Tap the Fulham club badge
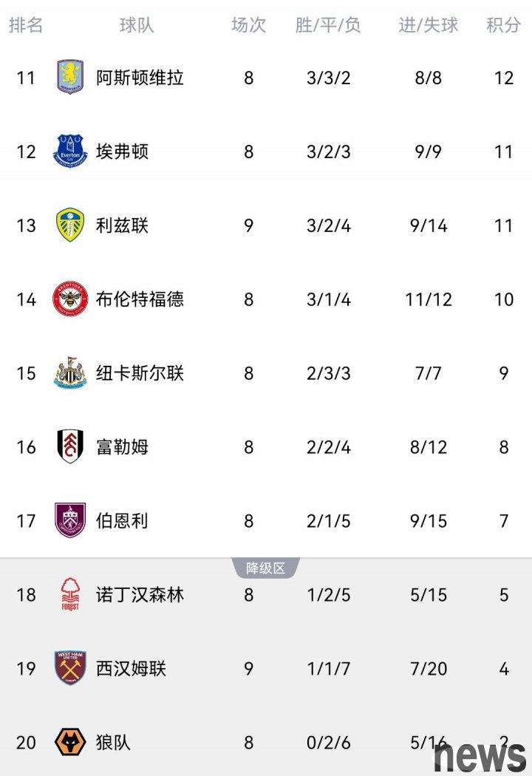Screen dimensions: 532x776 click(x=70, y=447)
